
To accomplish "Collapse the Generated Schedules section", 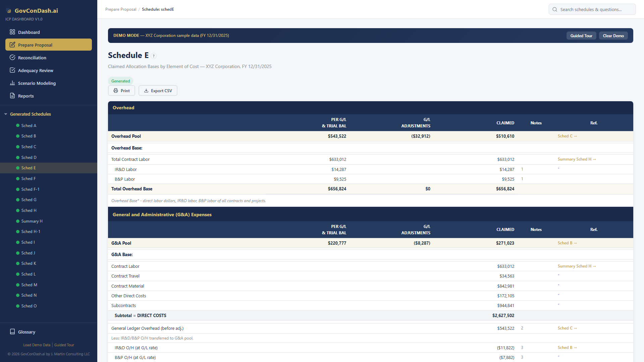I will (6, 114).
